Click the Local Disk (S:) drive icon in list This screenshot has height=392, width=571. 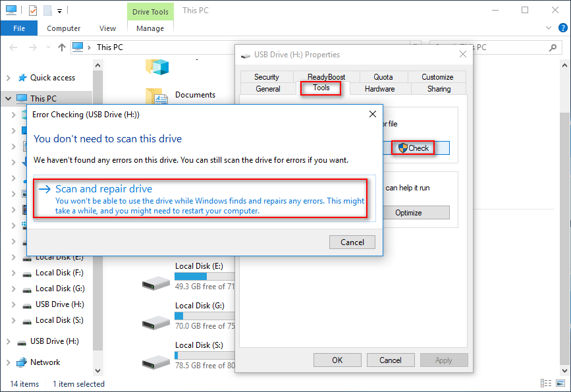point(156,362)
